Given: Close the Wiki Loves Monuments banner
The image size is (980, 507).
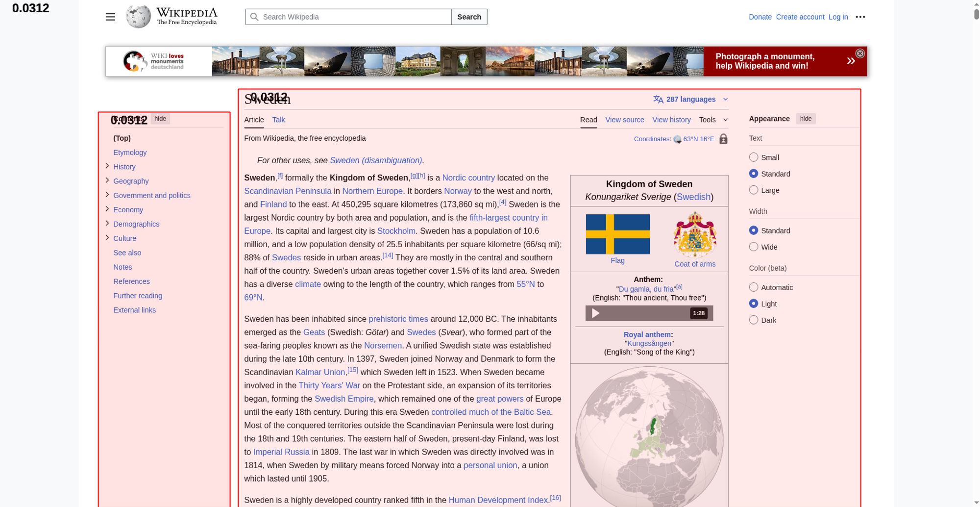Looking at the screenshot, I should (860, 53).
